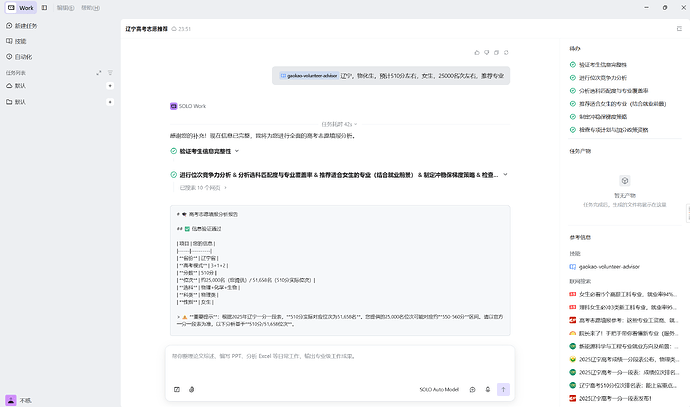
Task: Click the 参考信息 section heading
Action: [x=580, y=238]
